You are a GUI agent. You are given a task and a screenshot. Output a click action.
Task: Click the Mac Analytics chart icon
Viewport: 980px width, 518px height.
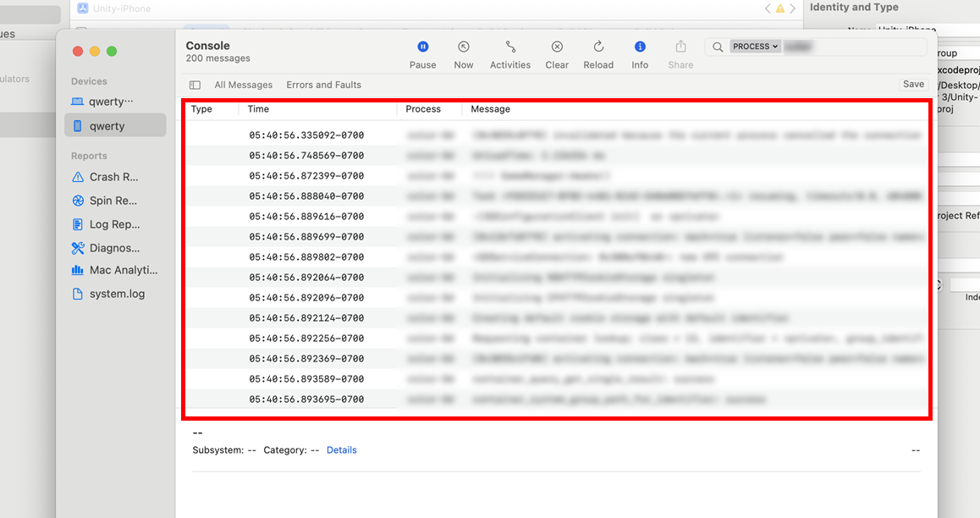(78, 270)
